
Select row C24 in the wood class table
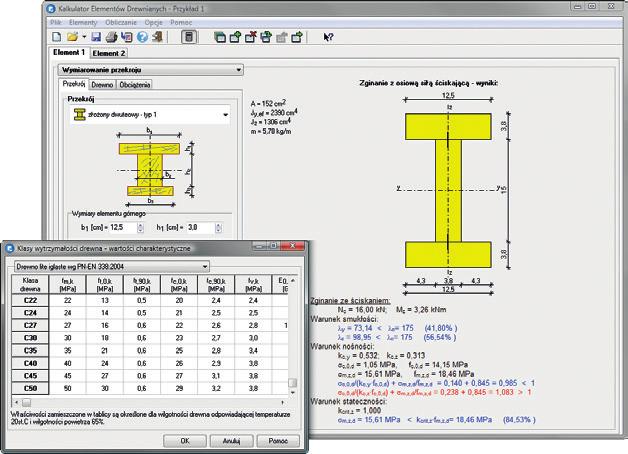149,313
